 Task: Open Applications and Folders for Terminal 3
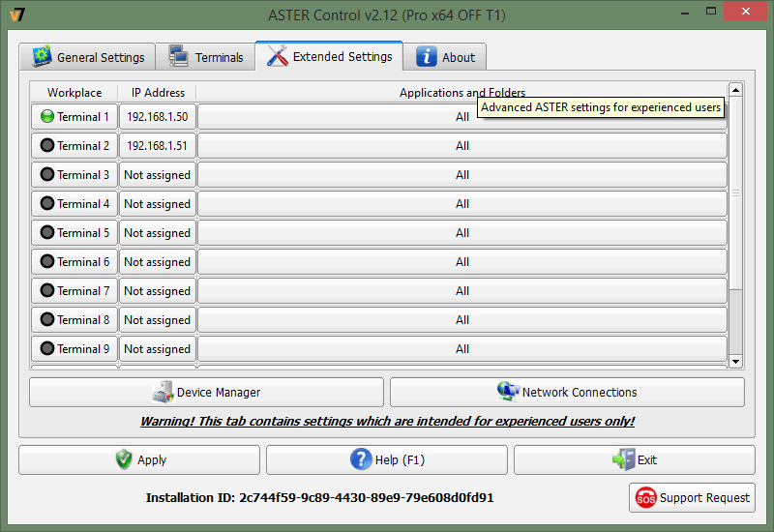[462, 175]
